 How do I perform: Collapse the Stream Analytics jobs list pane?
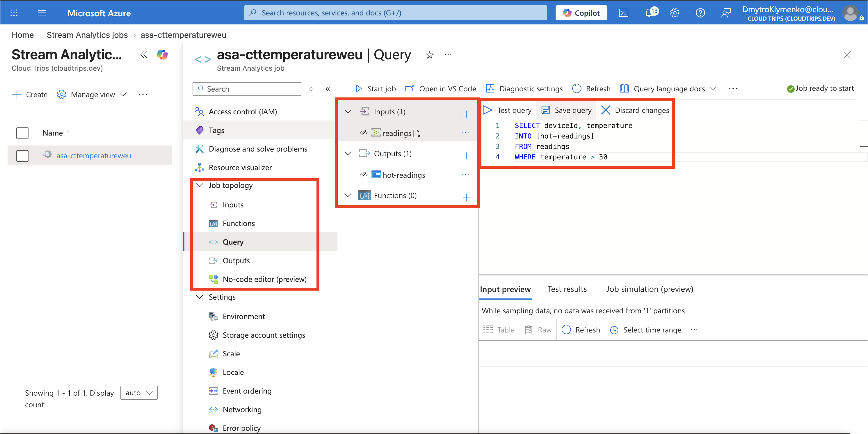(144, 55)
